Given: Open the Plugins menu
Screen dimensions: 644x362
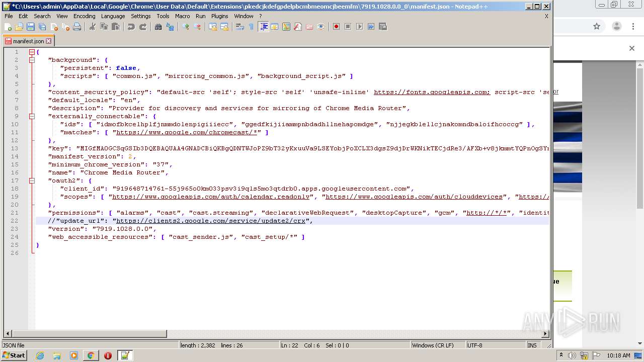Looking at the screenshot, I should [219, 16].
